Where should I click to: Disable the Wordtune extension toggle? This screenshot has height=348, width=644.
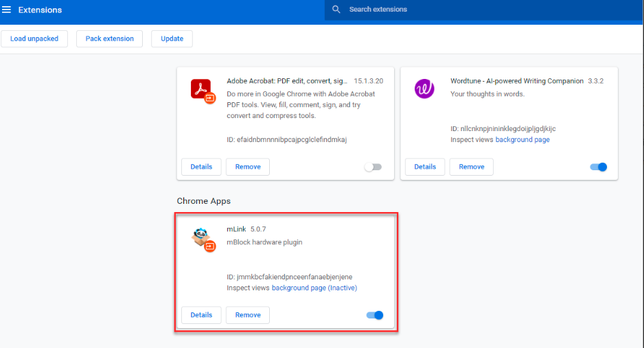tap(599, 167)
